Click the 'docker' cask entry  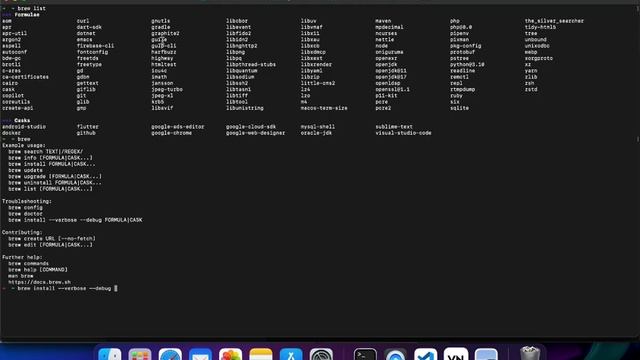(x=11, y=133)
